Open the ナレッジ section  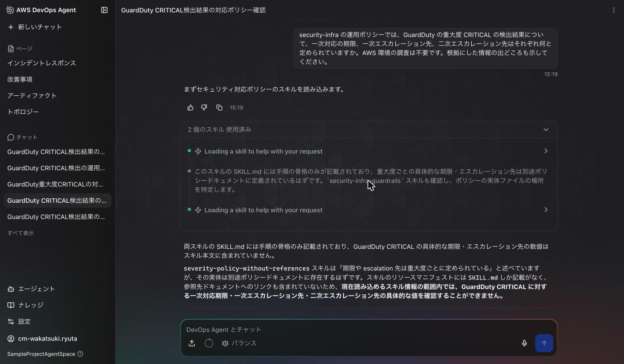click(25, 305)
